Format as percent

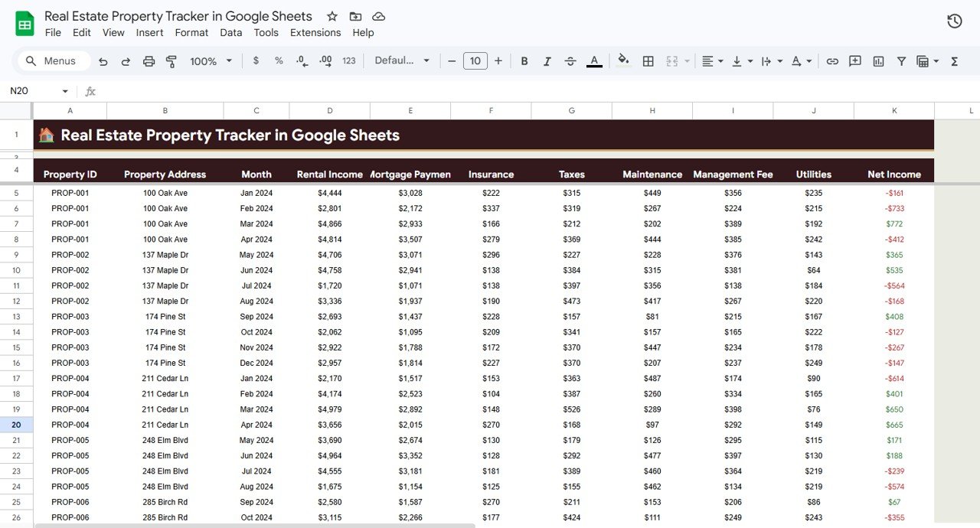[279, 60]
